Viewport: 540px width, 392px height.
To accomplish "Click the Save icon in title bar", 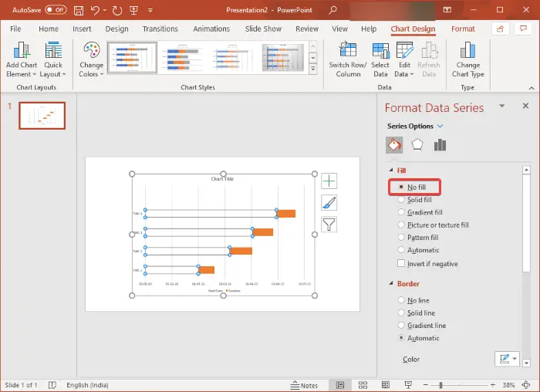I will tap(79, 10).
